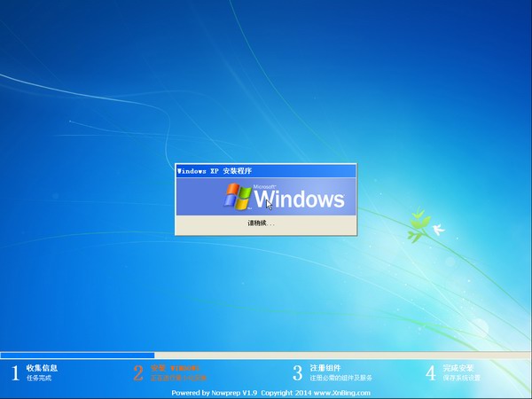Click the '保存系统设置' description text
This screenshot has width=532, height=399.
[461, 378]
